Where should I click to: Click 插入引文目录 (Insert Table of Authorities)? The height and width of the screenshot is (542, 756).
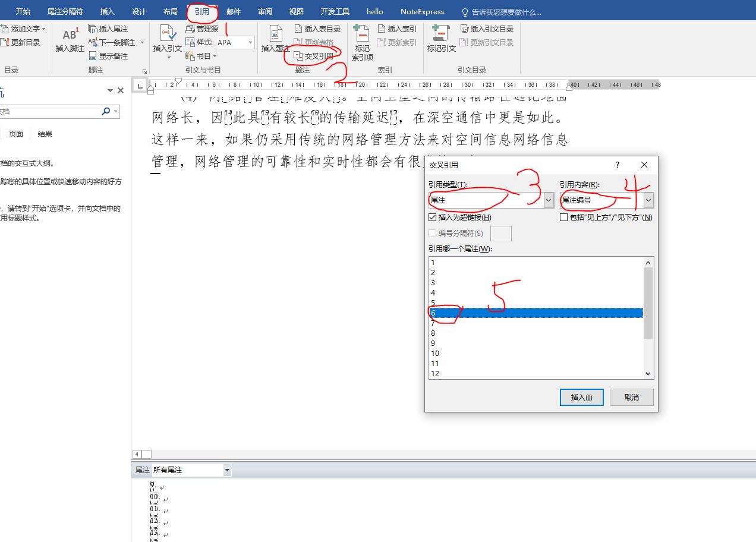[487, 29]
